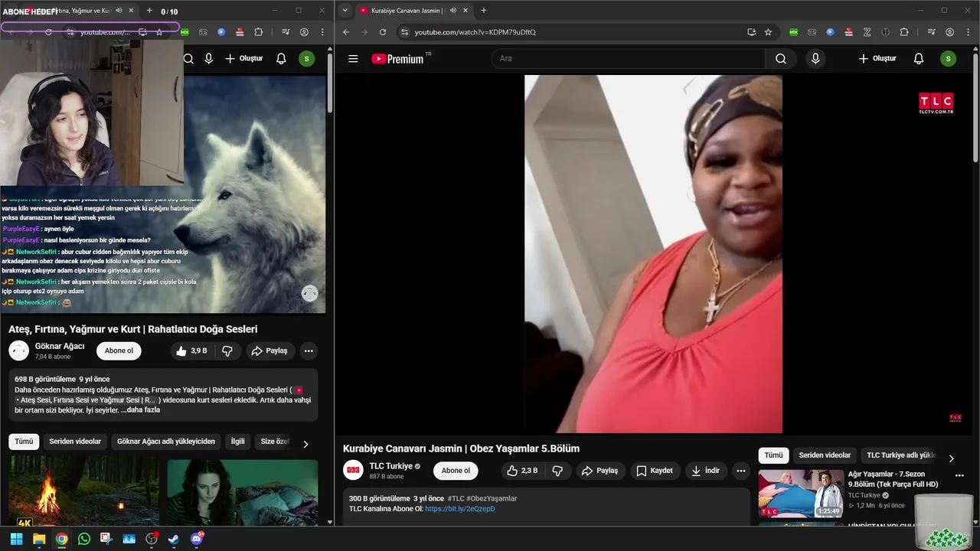Viewport: 980px width, 551px height.
Task: Dislike the Ateş, Fırtına, Yağmur ve Kurt video
Action: [x=227, y=351]
